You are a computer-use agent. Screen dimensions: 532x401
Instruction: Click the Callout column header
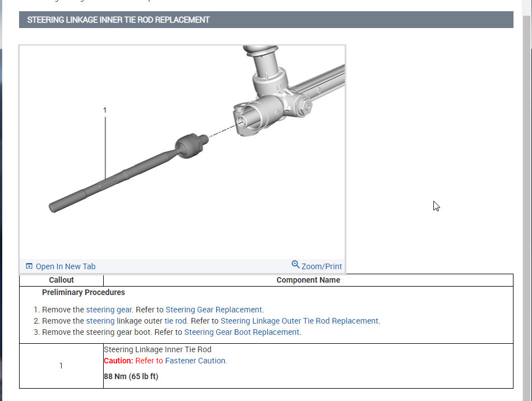[61, 280]
